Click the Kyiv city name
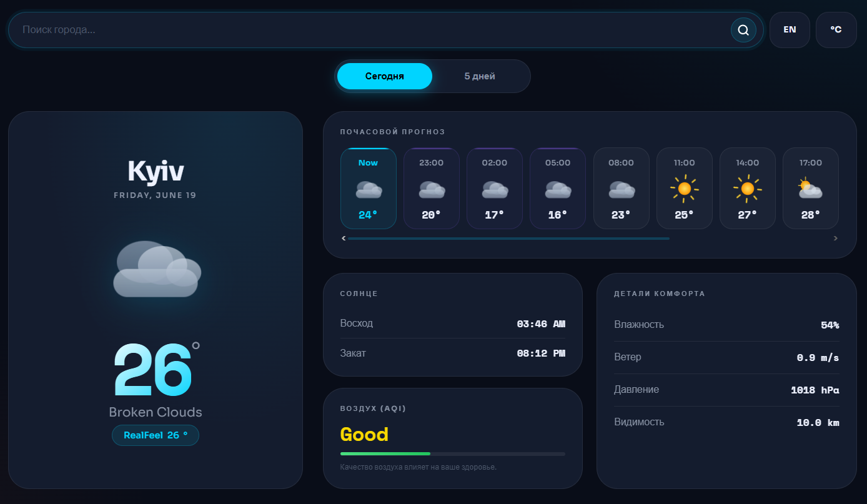Viewport: 867px width, 504px height. (x=156, y=171)
